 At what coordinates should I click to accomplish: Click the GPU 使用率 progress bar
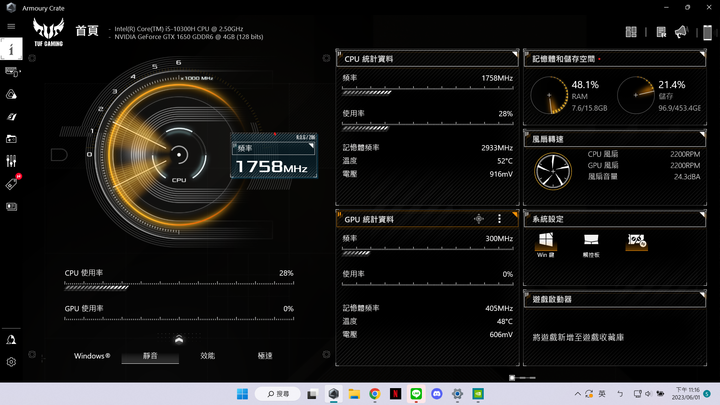179,318
